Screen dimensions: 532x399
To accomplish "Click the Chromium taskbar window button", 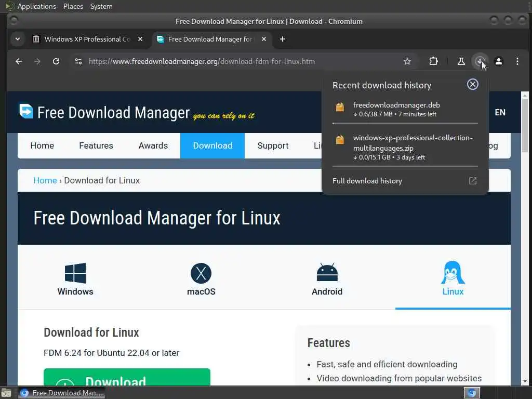I will pos(62,393).
